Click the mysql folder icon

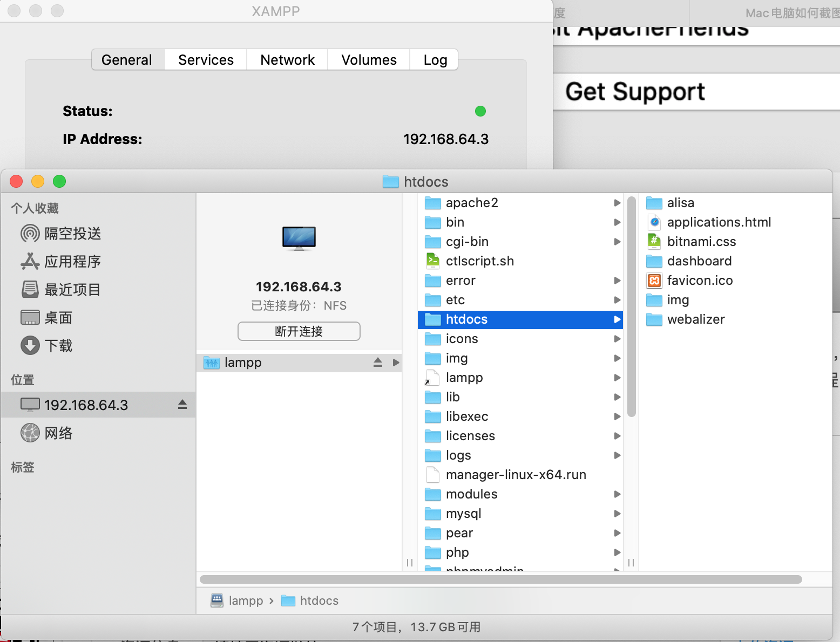(433, 514)
